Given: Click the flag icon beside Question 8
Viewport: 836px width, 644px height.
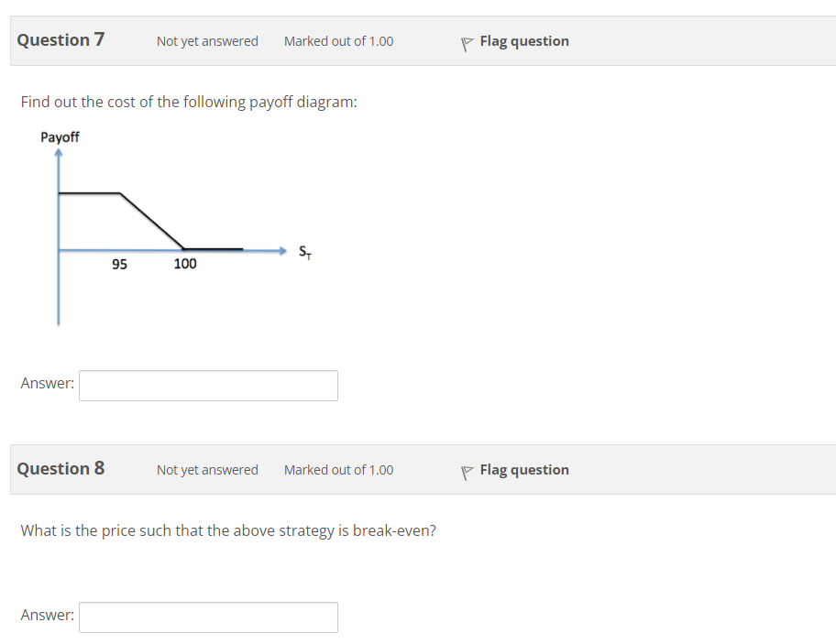Looking at the screenshot, I should click(x=467, y=469).
